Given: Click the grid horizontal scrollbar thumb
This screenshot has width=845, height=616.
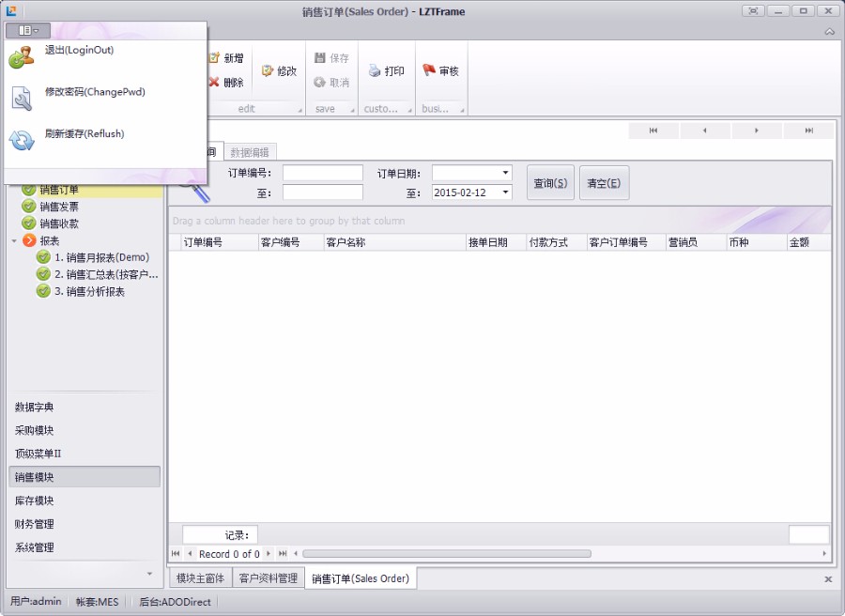Looking at the screenshot, I should click(x=447, y=553).
